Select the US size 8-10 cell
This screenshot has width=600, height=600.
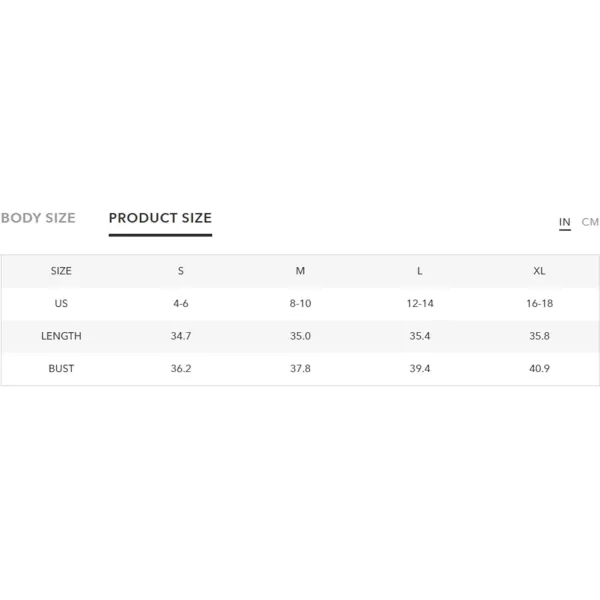coord(300,303)
